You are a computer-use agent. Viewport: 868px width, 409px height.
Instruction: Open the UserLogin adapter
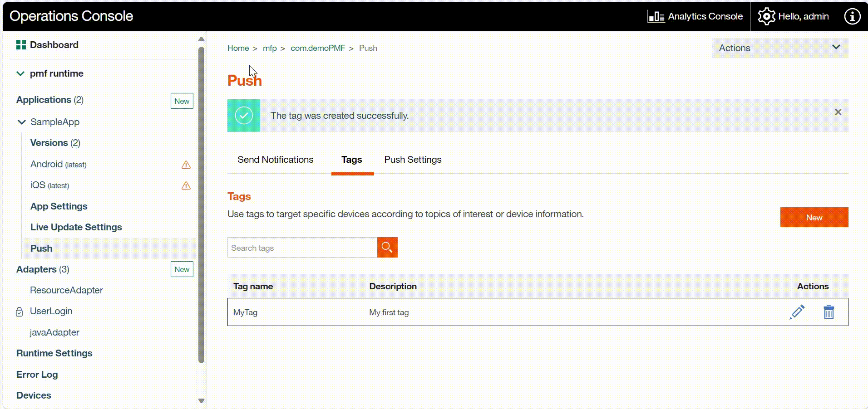[51, 311]
